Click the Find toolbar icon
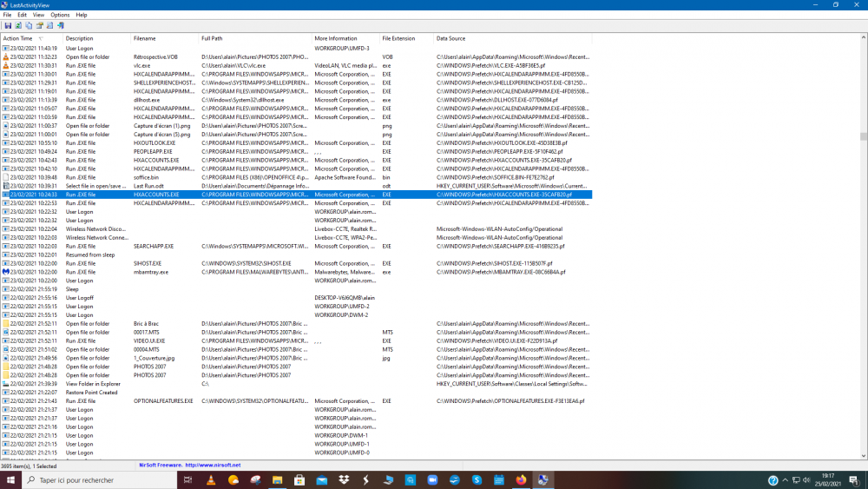 [x=49, y=25]
